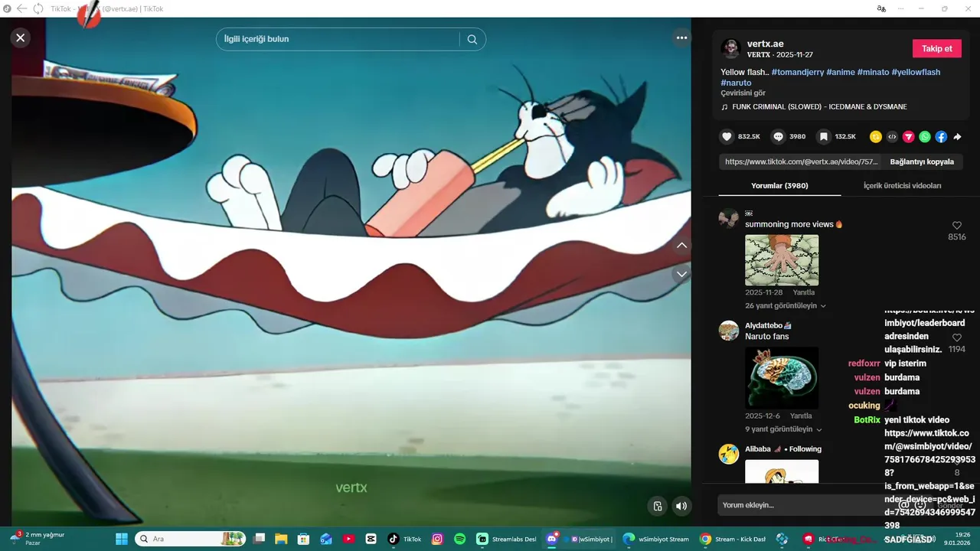This screenshot has width=980, height=551.
Task: Open vertx.ae profile avatar
Action: [730, 48]
